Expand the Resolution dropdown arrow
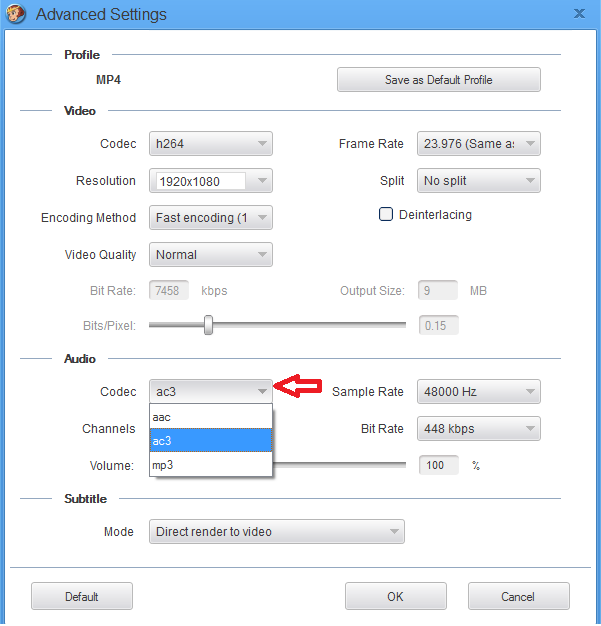This screenshot has height=626, width=601. [262, 180]
